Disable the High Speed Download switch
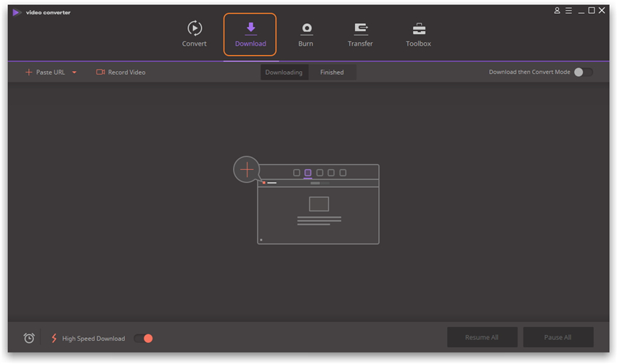Screen dimensions: 617x364 143,339
